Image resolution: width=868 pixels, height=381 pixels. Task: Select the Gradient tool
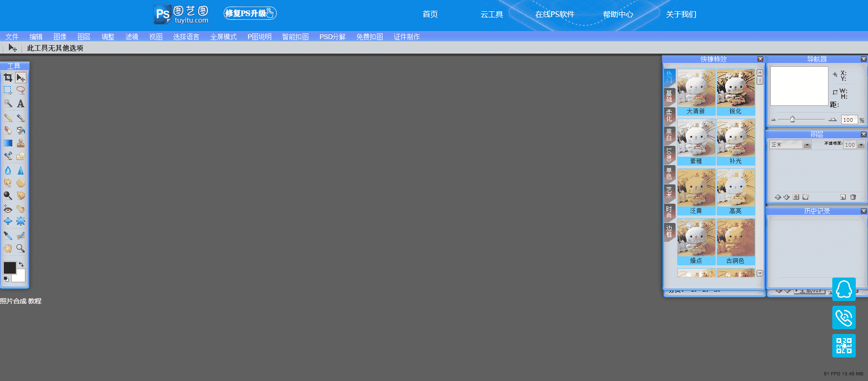pos(8,143)
